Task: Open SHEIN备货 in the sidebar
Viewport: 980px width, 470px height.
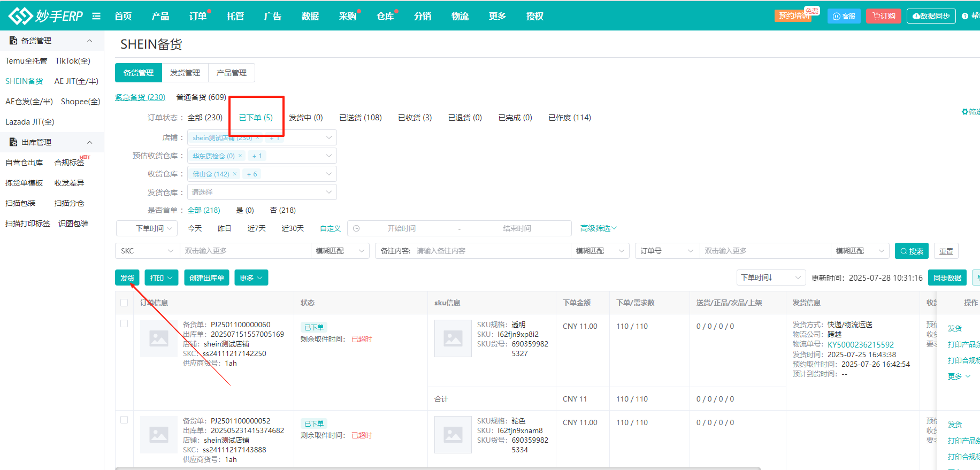Action: [24, 81]
